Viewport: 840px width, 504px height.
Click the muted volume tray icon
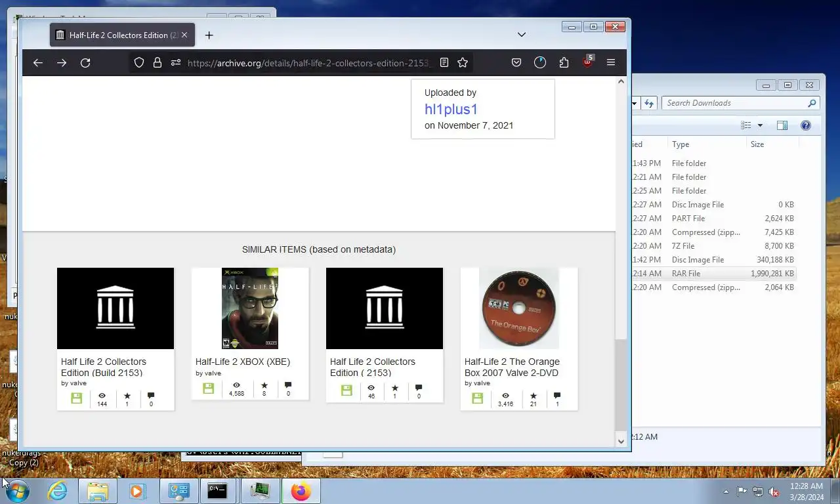[774, 491]
